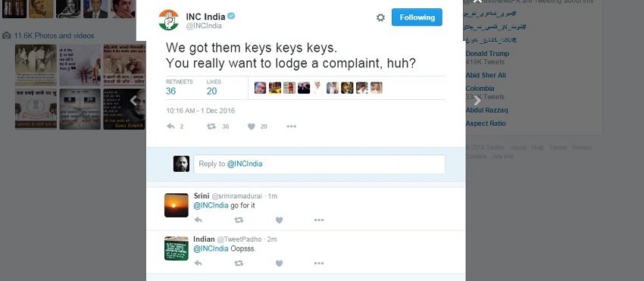Open more options dots on main tweet
Viewport: 644px width, 281px height.
pos(291,126)
